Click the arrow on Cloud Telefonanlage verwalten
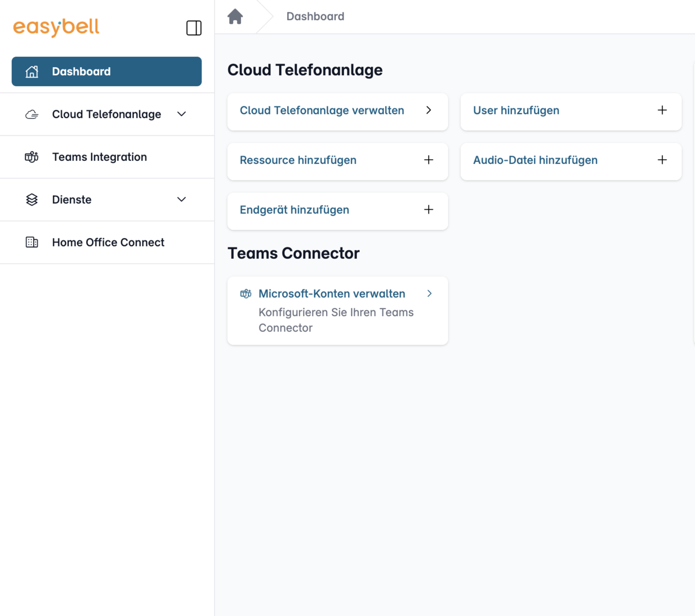This screenshot has width=695, height=616. click(x=429, y=110)
